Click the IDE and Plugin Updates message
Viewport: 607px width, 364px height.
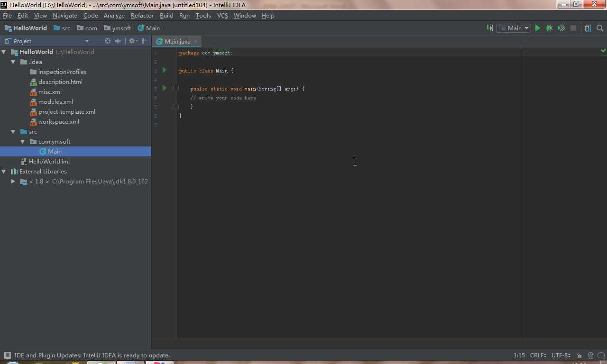(92, 355)
